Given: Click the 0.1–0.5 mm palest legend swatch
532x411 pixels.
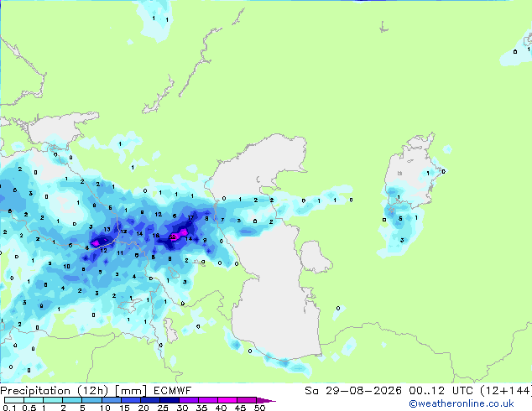Looking at the screenshot, I should (x=14, y=400).
